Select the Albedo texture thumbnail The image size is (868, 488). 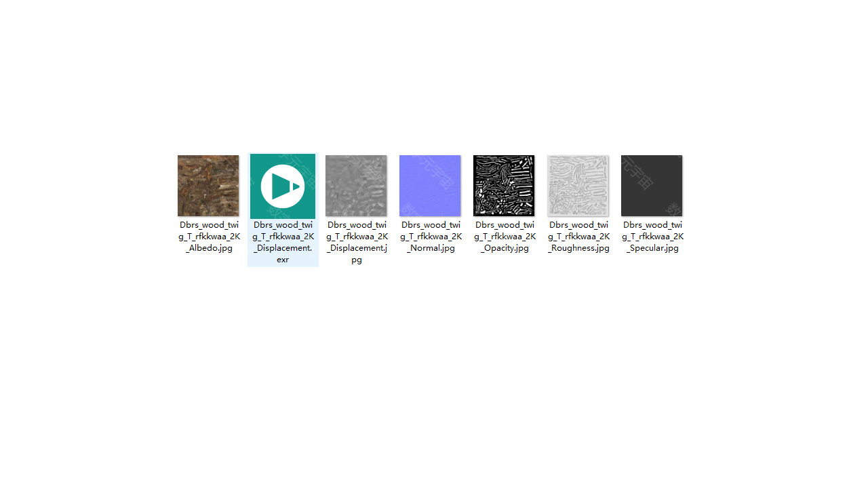tap(208, 186)
